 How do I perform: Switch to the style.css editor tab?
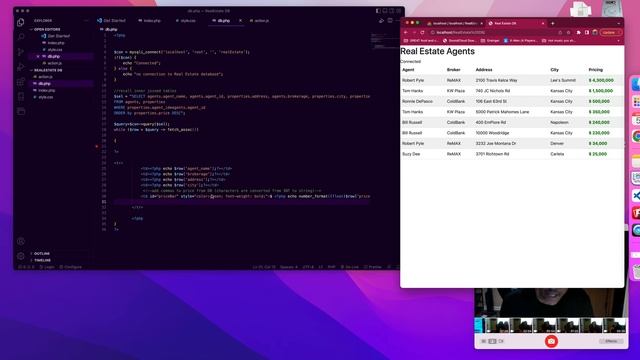tap(186, 20)
